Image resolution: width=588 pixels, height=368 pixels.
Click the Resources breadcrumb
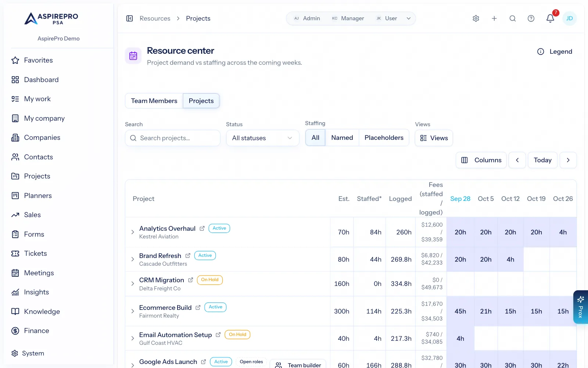(155, 18)
